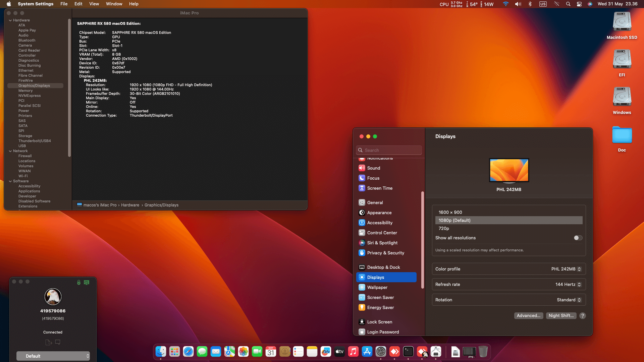Open the Wi-Fi menu bar icon
This screenshot has height=362, width=644.
(505, 4)
